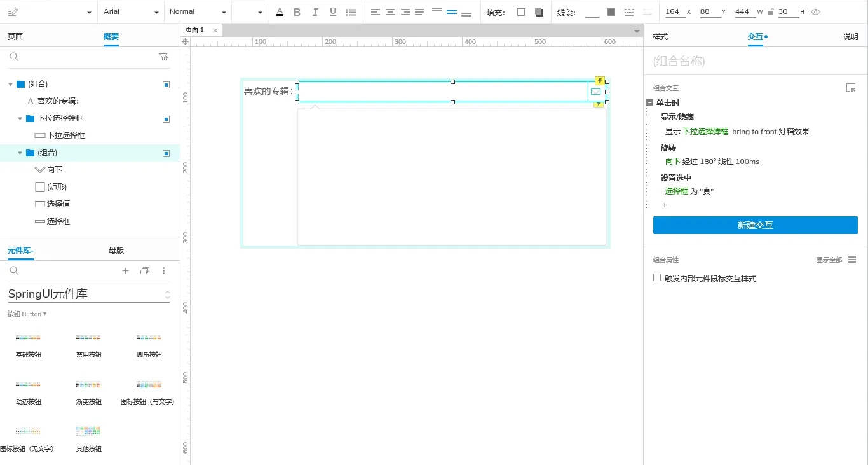Click the 显示全部 link

(x=829, y=260)
